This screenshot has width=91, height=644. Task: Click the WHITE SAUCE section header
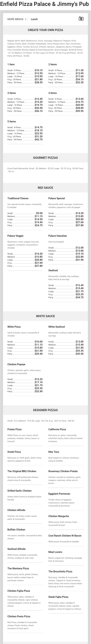click(x=45, y=316)
